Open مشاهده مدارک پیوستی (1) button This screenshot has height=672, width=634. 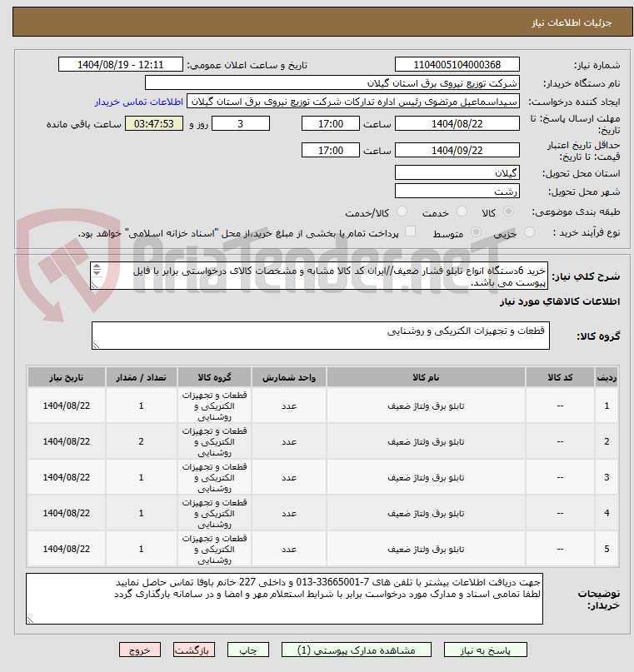pyautogui.click(x=357, y=650)
